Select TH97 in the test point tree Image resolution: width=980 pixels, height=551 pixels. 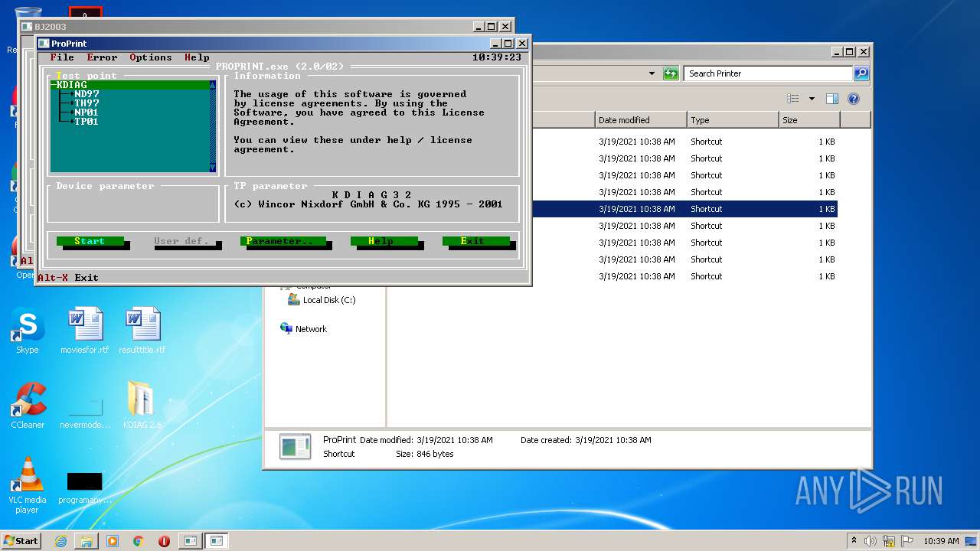(87, 103)
